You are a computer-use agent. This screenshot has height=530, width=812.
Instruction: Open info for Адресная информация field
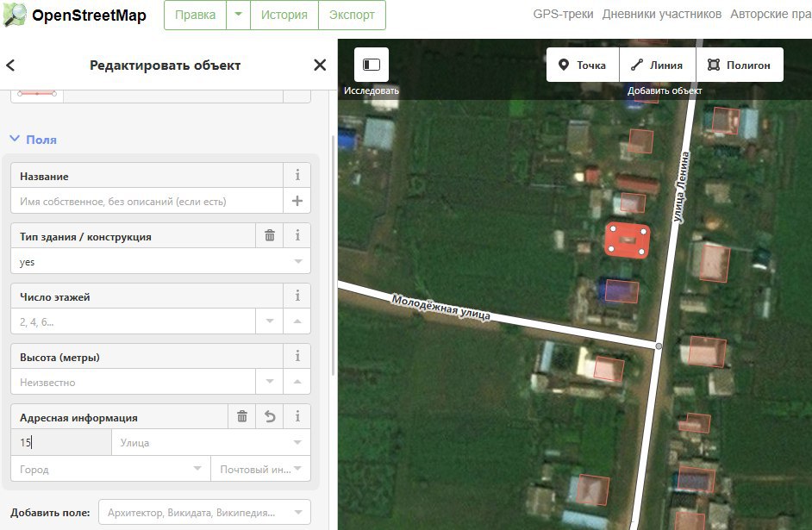click(x=297, y=416)
